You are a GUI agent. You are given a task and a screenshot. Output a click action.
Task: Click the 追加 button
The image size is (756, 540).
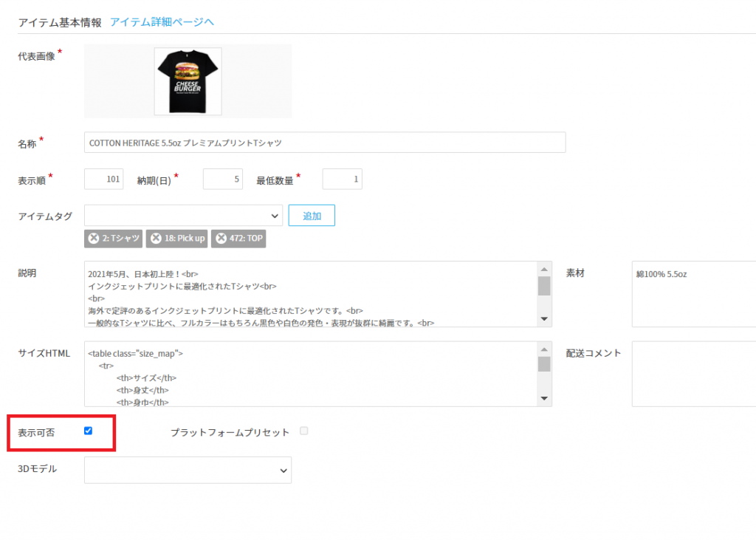[312, 215]
